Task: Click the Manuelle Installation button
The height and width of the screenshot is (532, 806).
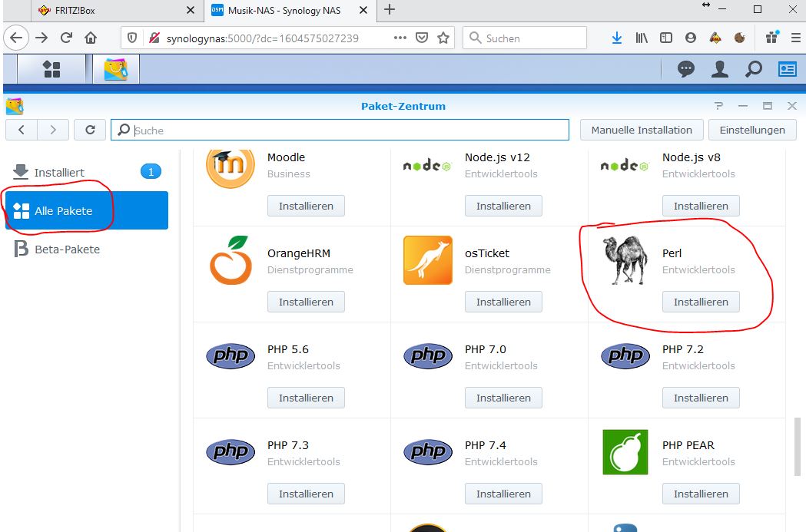Action: (x=642, y=130)
